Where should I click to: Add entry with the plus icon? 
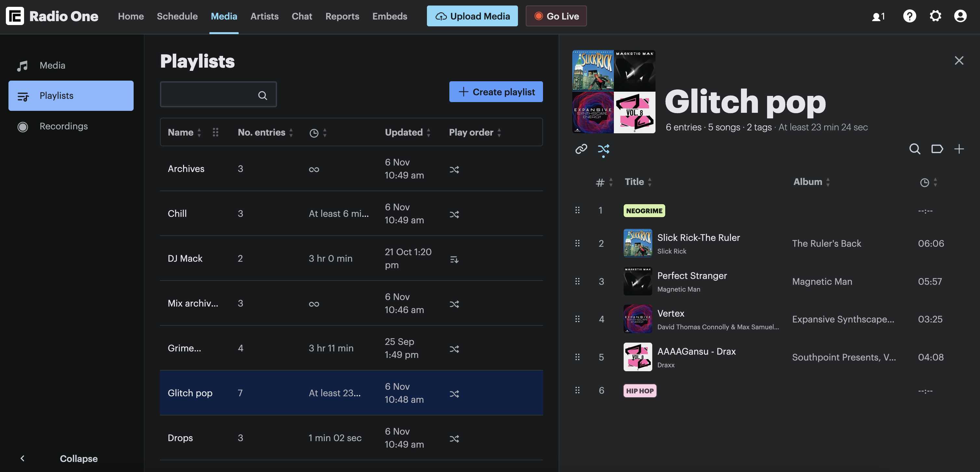click(959, 149)
